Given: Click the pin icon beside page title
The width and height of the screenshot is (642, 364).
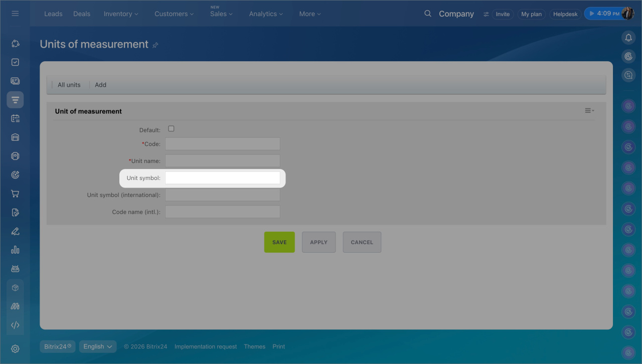Looking at the screenshot, I should [x=155, y=45].
